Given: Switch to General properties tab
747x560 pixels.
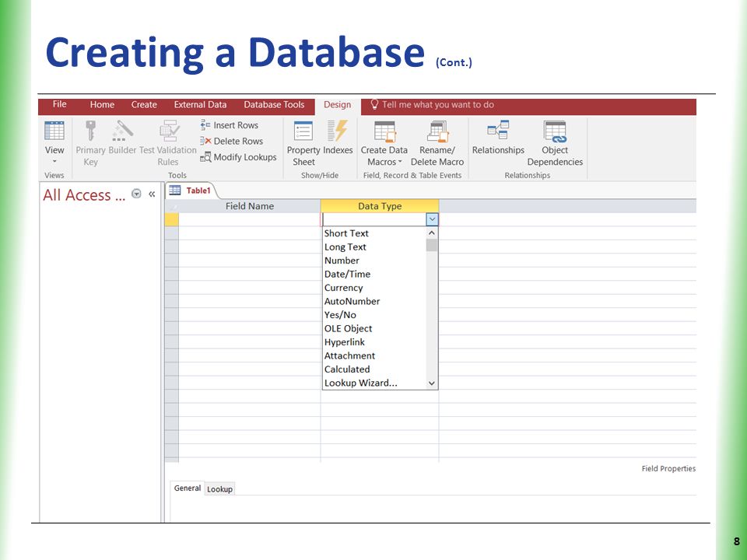Looking at the screenshot, I should point(188,488).
